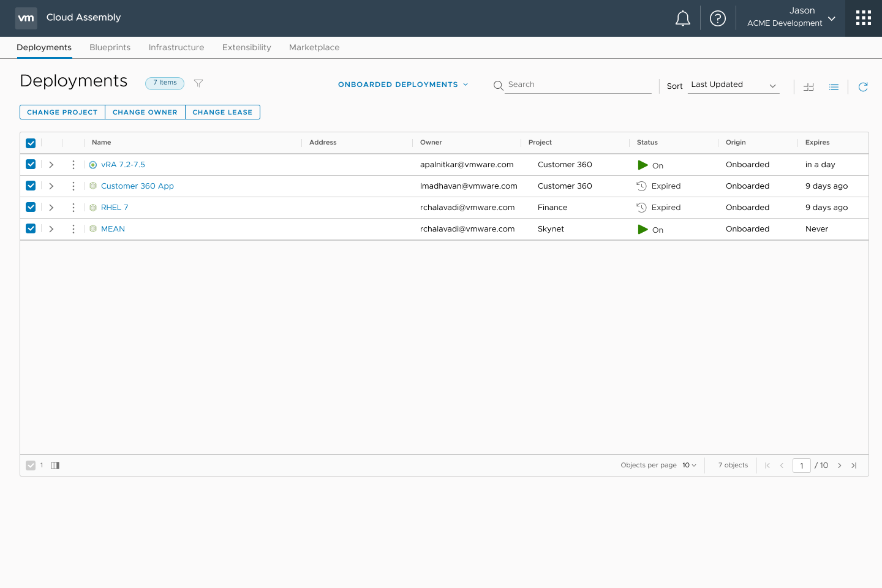The width and height of the screenshot is (882, 588).
Task: Uncheck the MEAN row checkbox
Action: point(31,228)
